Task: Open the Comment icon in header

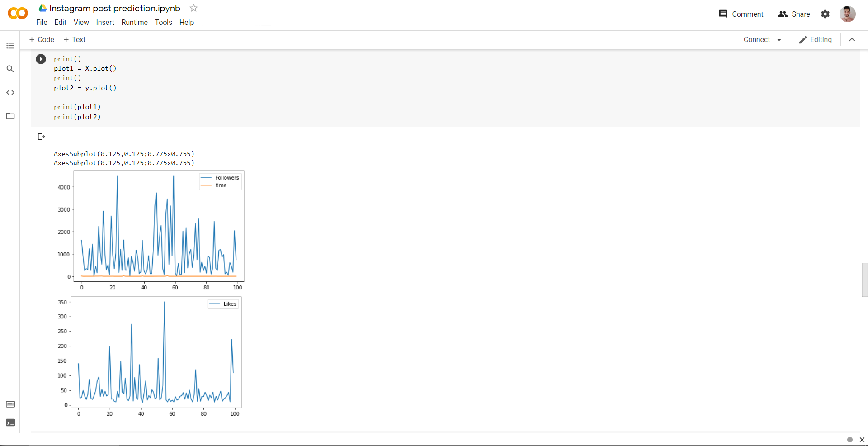Action: pos(723,14)
